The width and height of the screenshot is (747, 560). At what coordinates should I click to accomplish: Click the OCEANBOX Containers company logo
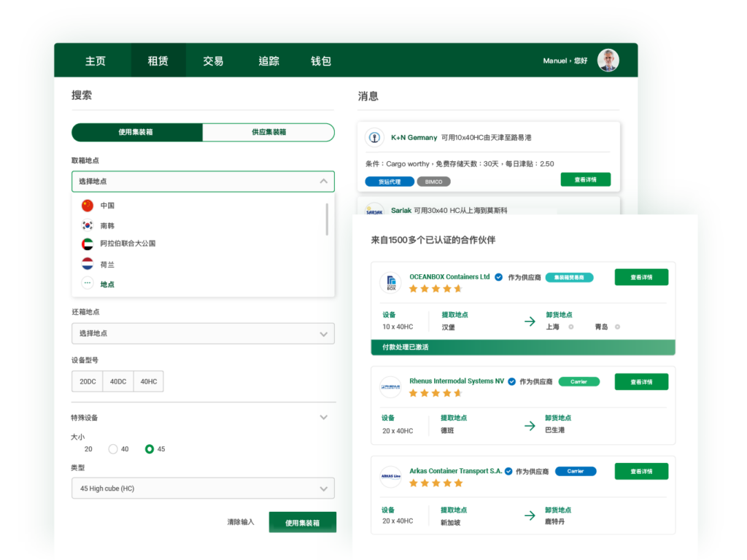pyautogui.click(x=391, y=283)
